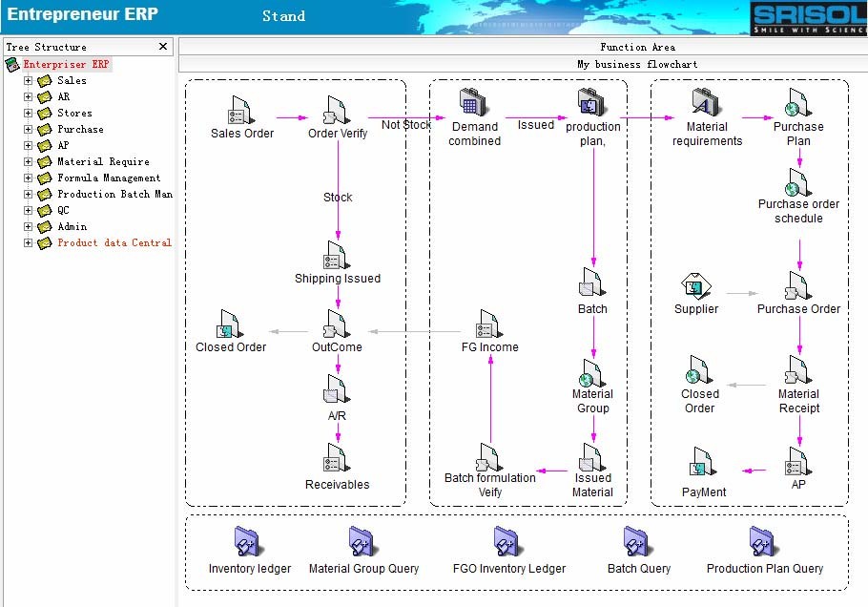Image resolution: width=868 pixels, height=607 pixels.
Task: Expand the Sales tree node
Action: [x=28, y=80]
